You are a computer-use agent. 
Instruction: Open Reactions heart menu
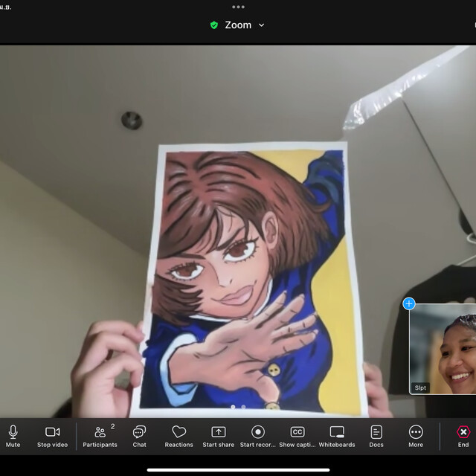(x=178, y=437)
